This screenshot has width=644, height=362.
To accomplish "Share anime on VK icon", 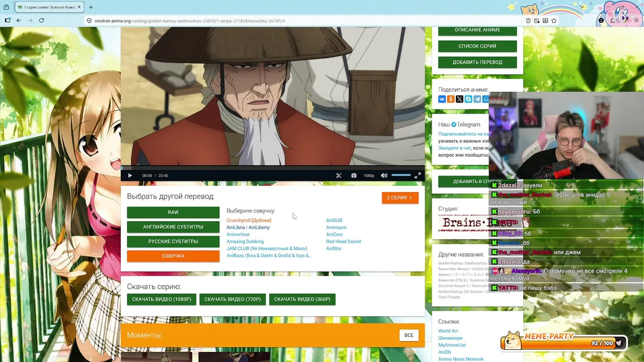I will click(442, 99).
